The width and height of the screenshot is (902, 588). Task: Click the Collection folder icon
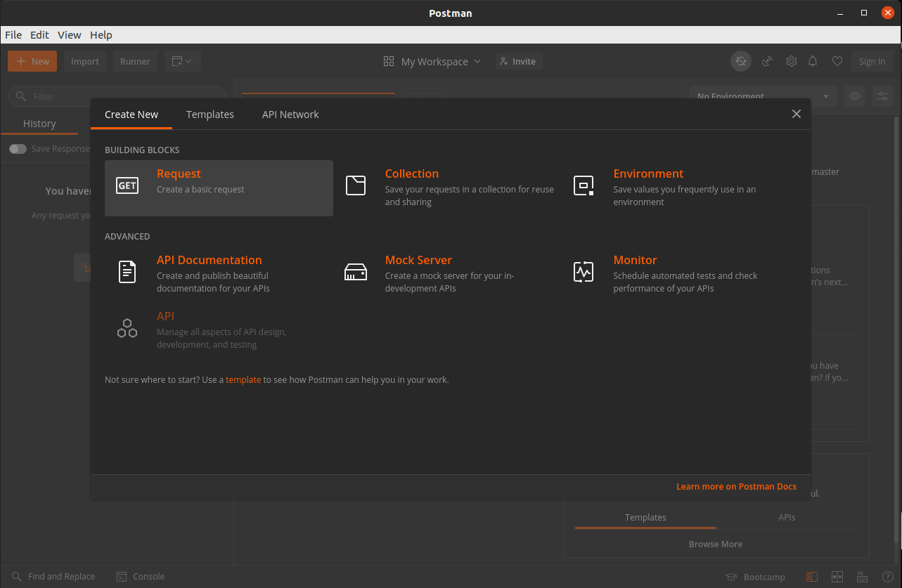356,185
